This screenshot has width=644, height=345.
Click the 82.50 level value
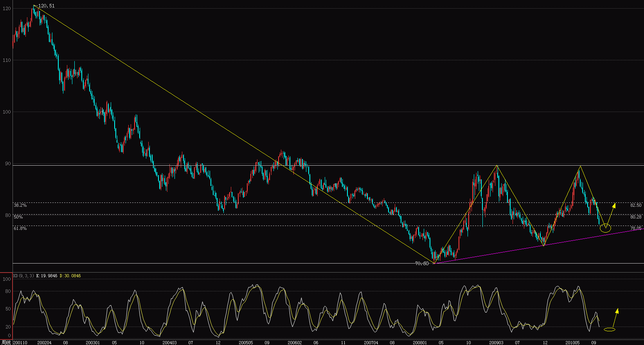[636, 205]
